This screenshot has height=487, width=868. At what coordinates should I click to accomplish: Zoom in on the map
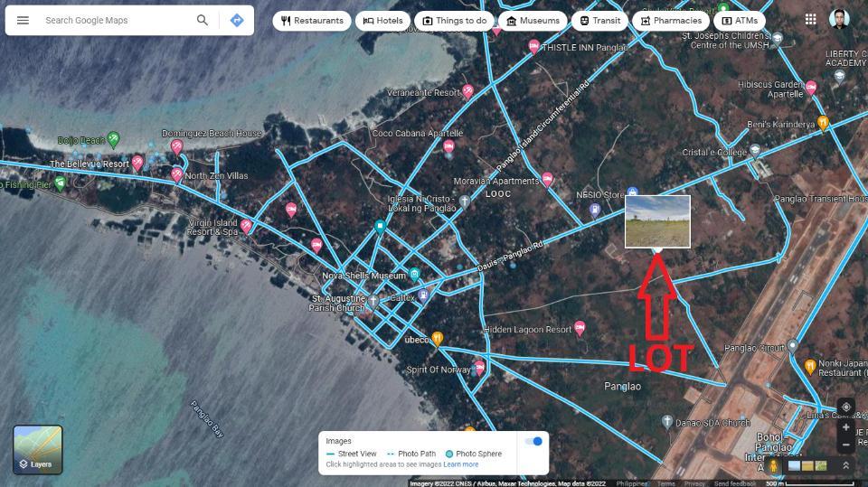845,427
